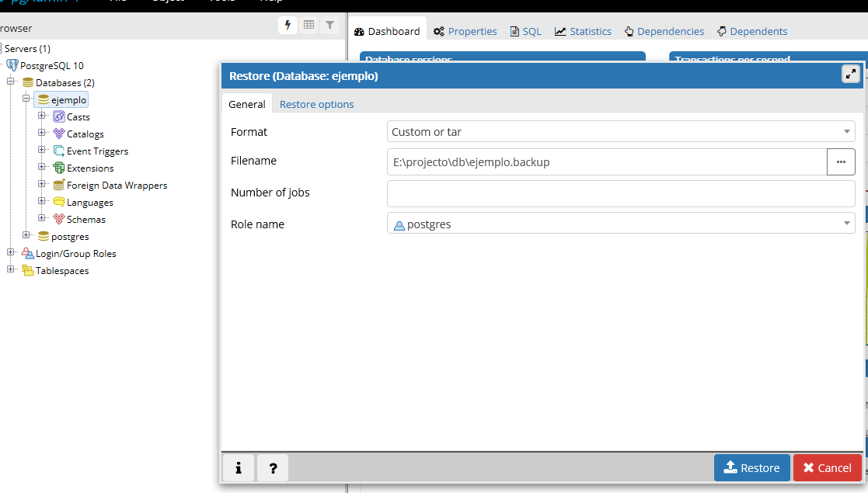Click the view data grid icon
The image size is (868, 493).
309,26
